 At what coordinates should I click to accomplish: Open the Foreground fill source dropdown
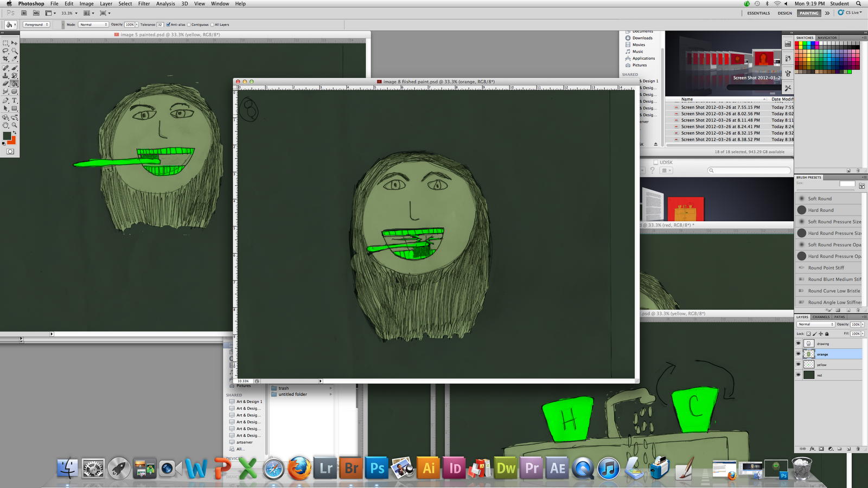click(36, 24)
